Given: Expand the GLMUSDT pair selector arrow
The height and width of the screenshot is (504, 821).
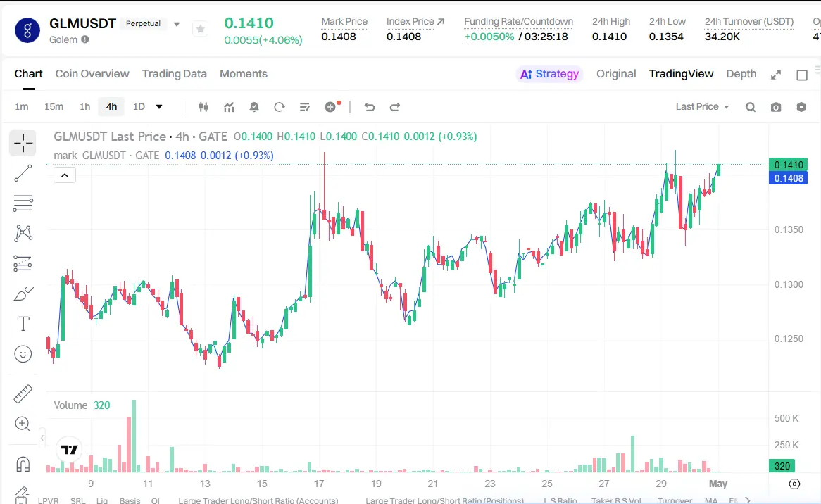Looking at the screenshot, I should pyautogui.click(x=177, y=24).
